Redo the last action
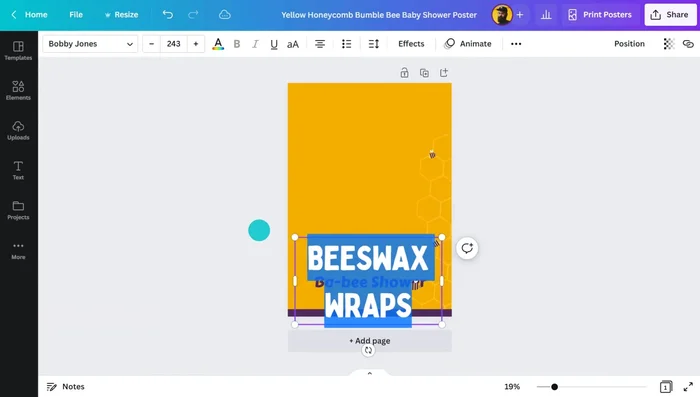Image resolution: width=700 pixels, height=397 pixels. coord(193,15)
